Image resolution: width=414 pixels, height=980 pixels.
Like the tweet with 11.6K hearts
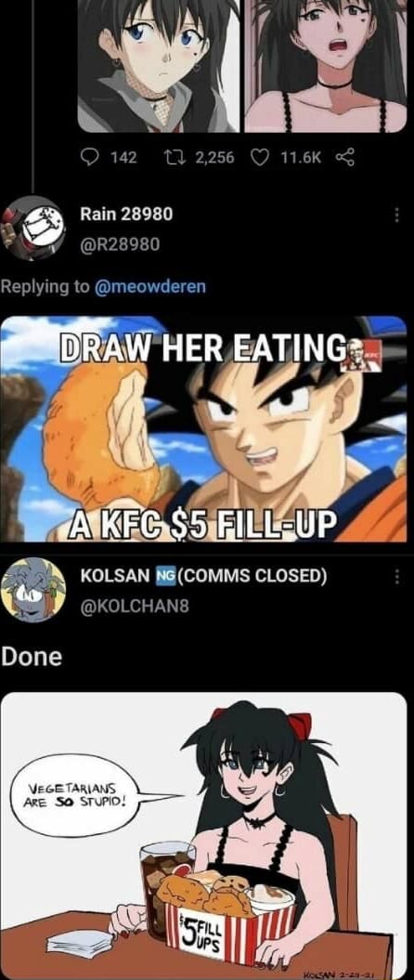259,158
